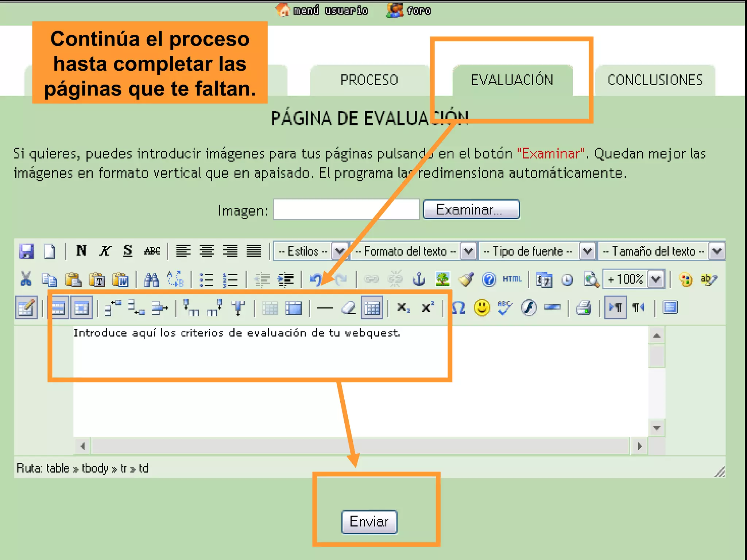Open the EVALUACIÓN tab

512,80
